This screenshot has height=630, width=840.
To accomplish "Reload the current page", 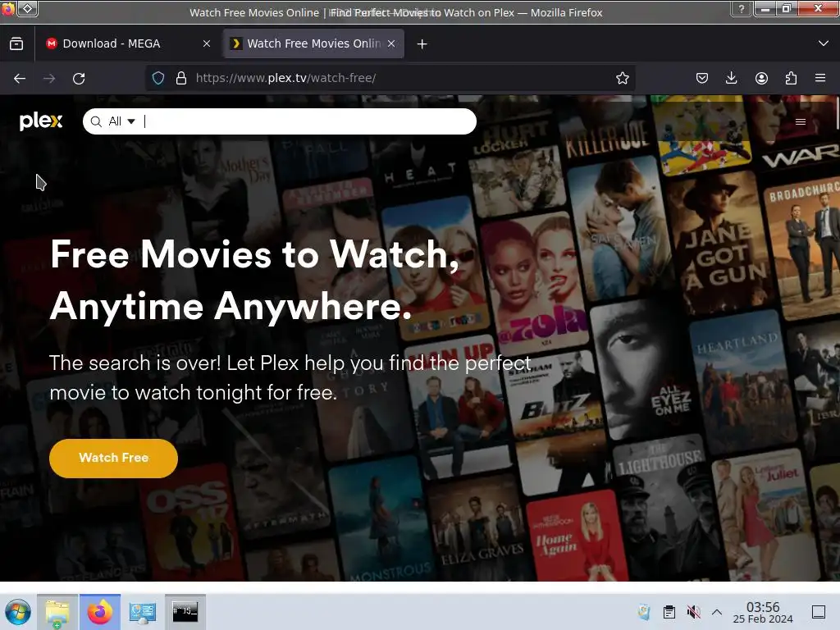I will (x=79, y=78).
